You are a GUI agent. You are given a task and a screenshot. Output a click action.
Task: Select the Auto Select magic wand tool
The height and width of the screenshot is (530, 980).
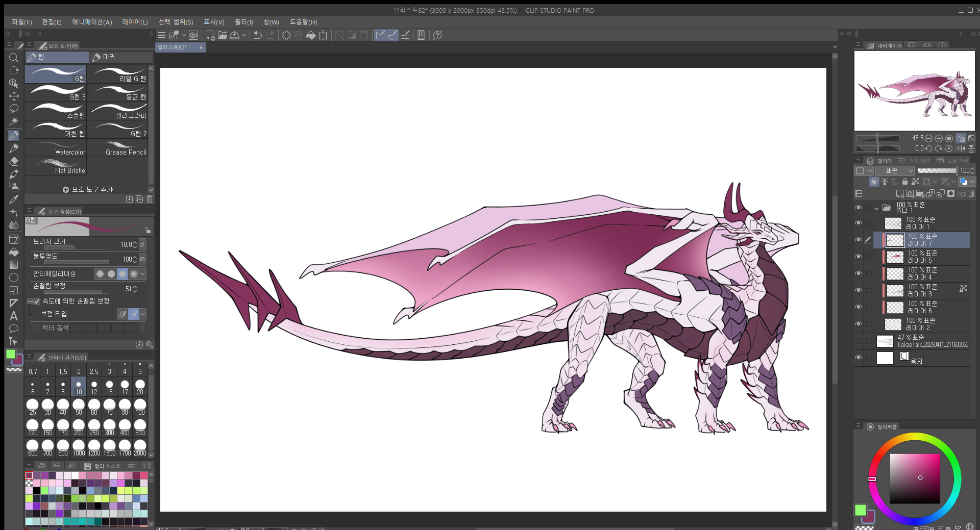(14, 121)
